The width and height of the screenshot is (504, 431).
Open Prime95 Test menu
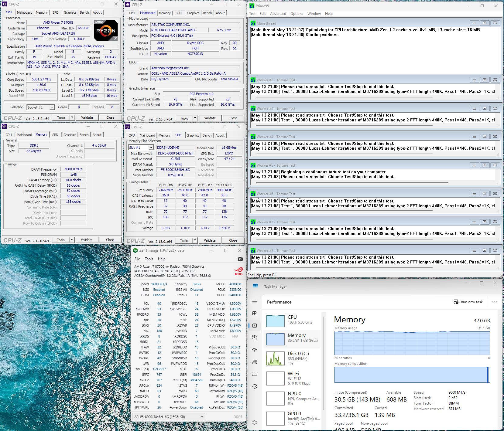(x=252, y=14)
